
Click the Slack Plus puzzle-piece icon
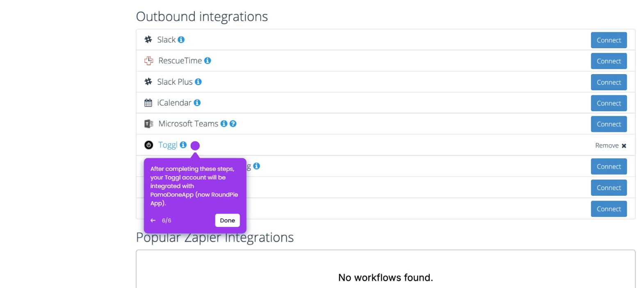tap(148, 82)
